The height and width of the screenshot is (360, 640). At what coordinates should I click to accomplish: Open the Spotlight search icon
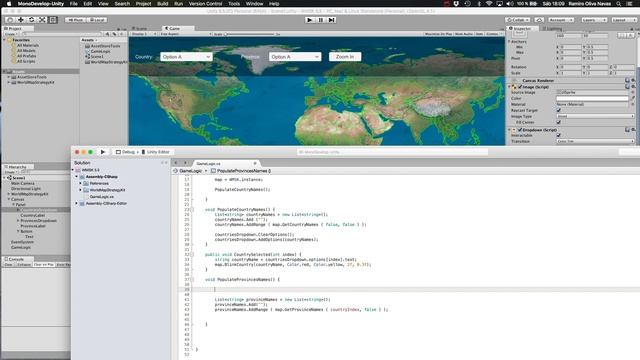pyautogui.click(x=619, y=4)
